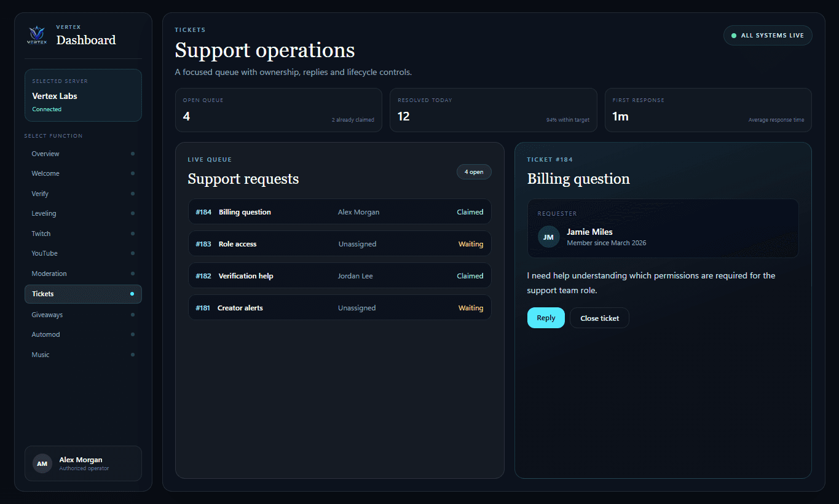Click the Dashboard title in the sidebar
This screenshot has height=504, width=839.
coord(86,40)
